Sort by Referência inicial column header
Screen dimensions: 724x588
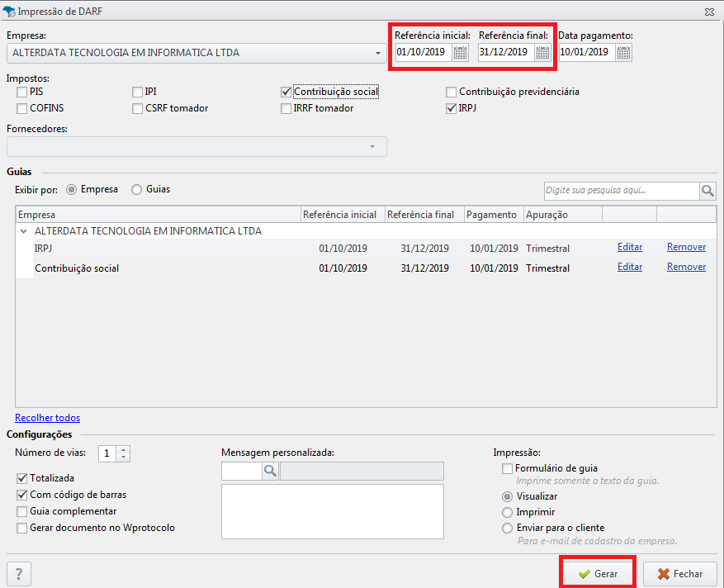(343, 215)
